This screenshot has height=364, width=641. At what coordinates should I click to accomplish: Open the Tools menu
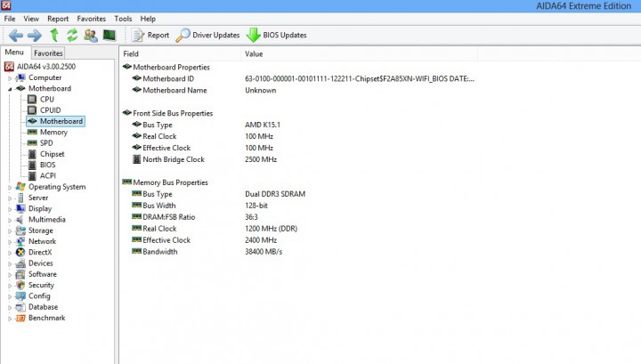[123, 19]
